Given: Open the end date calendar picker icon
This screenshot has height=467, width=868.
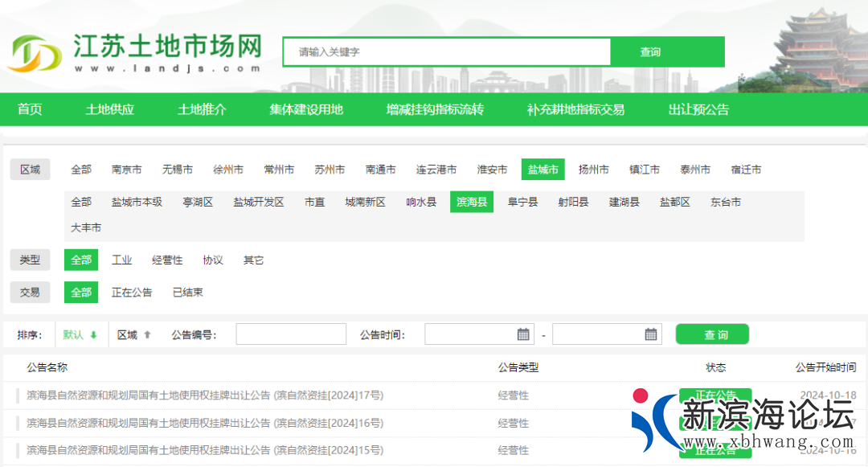Looking at the screenshot, I should pos(651,334).
